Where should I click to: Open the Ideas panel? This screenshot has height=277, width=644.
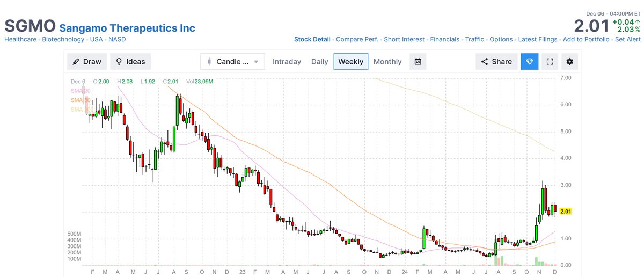[130, 62]
